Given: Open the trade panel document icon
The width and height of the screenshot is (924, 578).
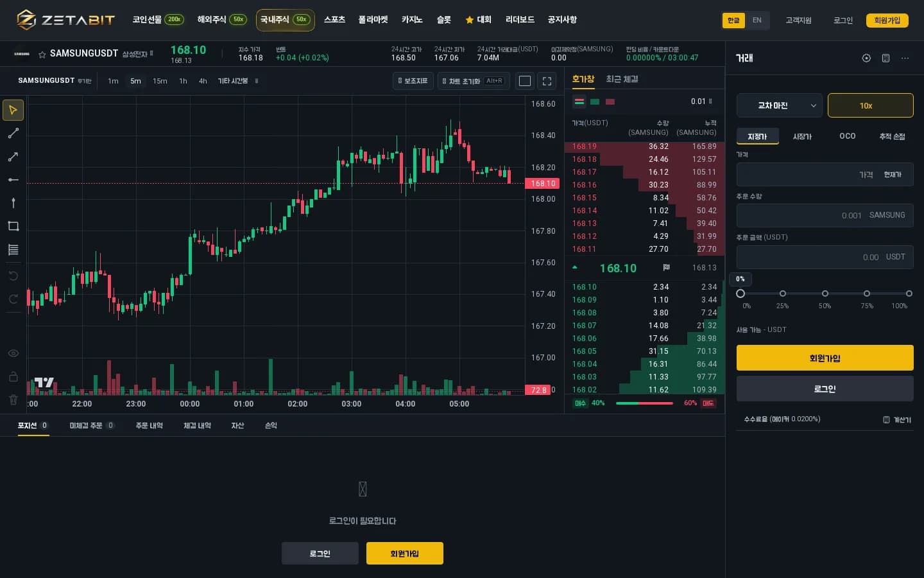Looking at the screenshot, I should (886, 58).
